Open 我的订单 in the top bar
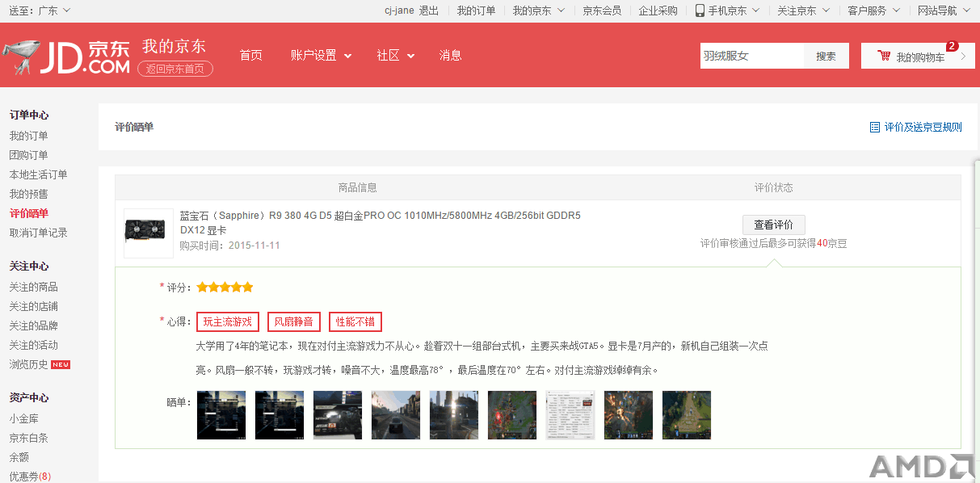Screen dimensions: 980x483 (476, 10)
